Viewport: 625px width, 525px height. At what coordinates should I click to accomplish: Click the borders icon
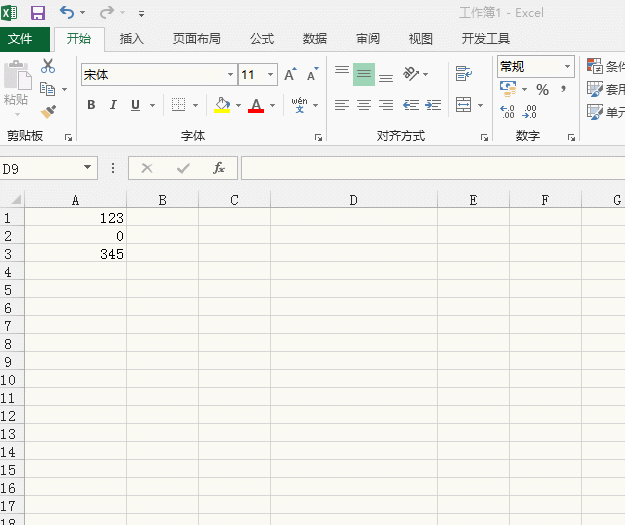pos(178,105)
